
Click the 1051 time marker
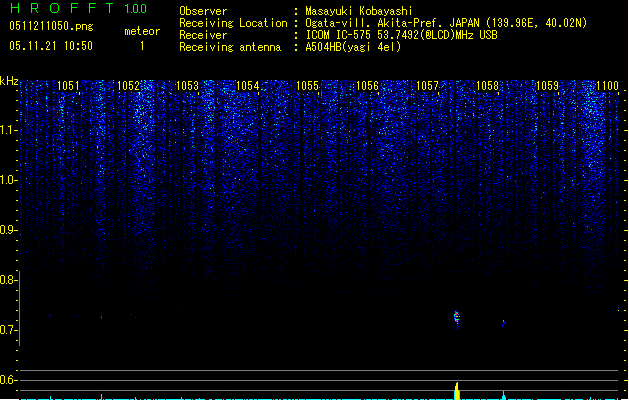tap(68, 85)
